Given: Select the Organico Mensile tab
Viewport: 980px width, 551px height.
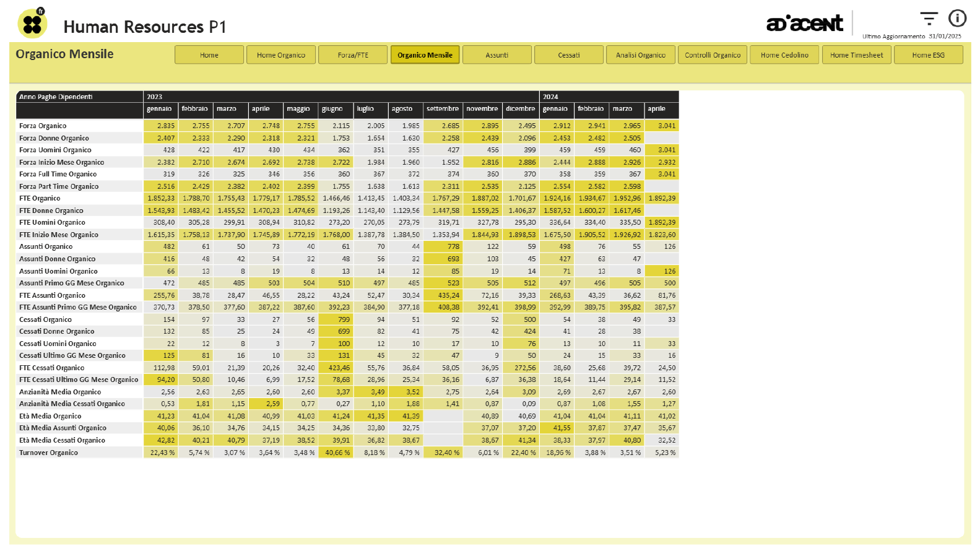Looking at the screenshot, I should 425,55.
